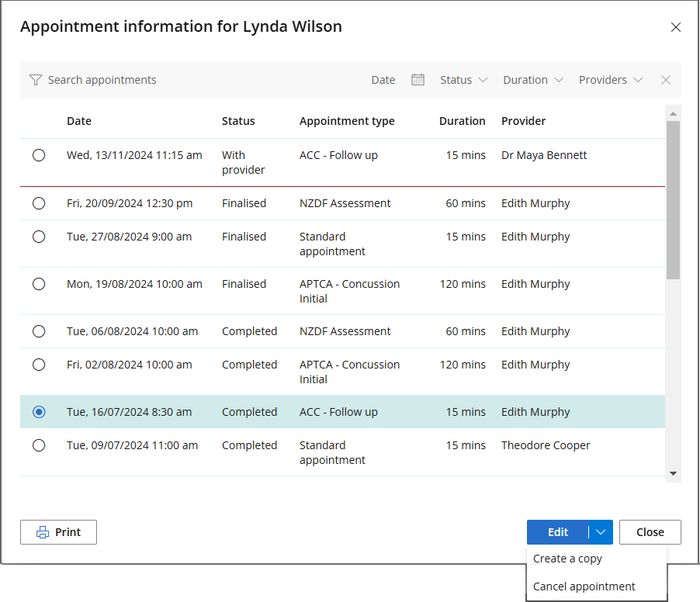Click Fri, 20/09/2024 12:30 pm date cell
This screenshot has width=700, height=602.
pos(130,203)
